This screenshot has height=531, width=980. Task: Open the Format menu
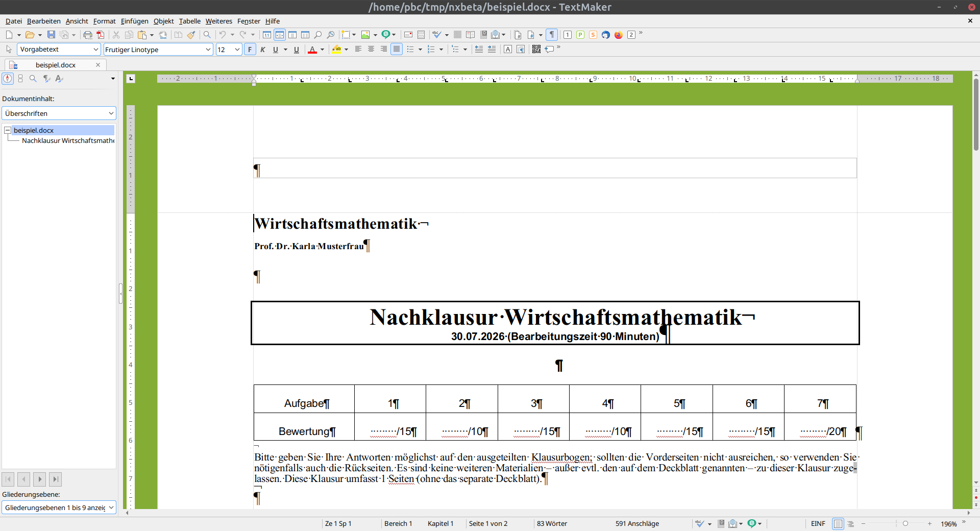104,21
